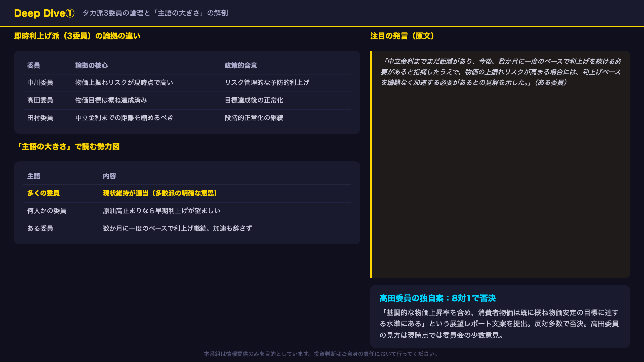
Task: Click column header '論拠の核心'
Action: pos(92,65)
